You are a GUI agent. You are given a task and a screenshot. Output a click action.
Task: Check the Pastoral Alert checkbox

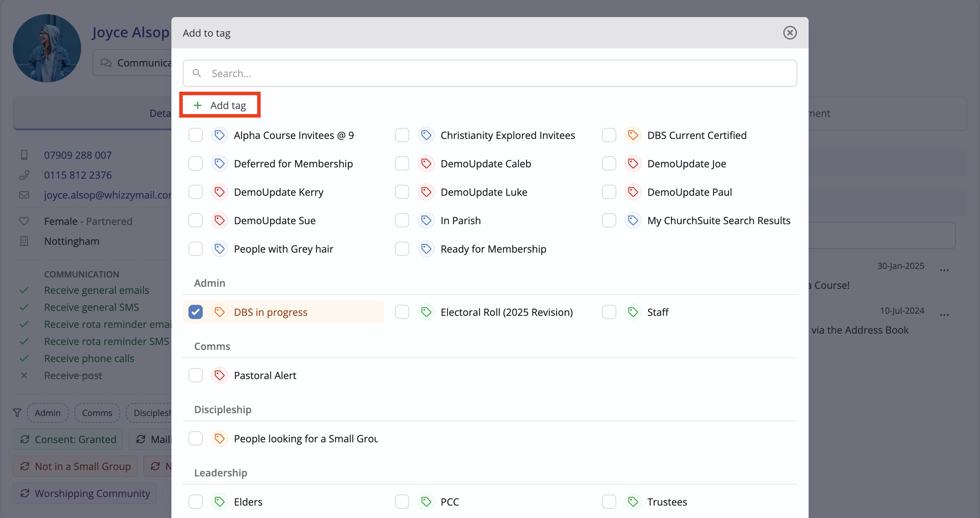click(196, 376)
